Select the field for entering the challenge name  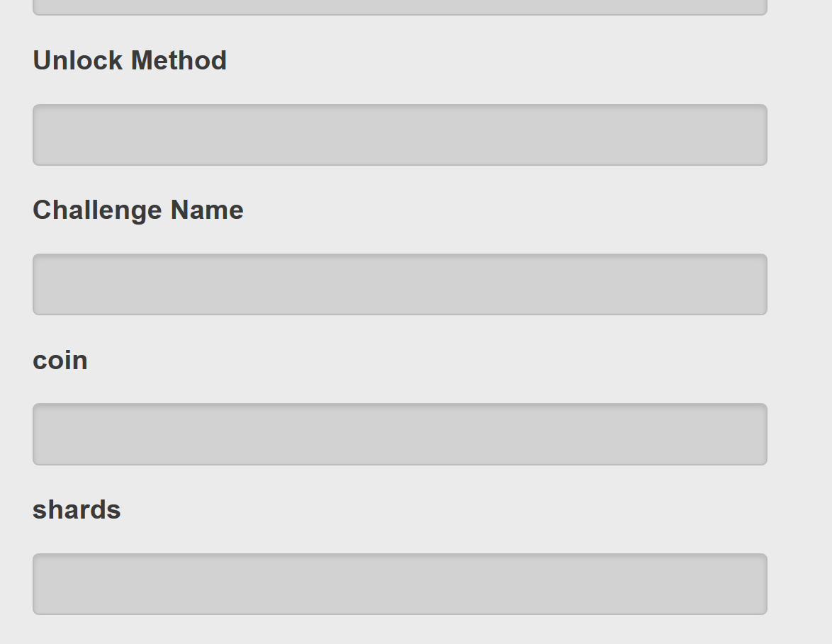click(x=400, y=284)
